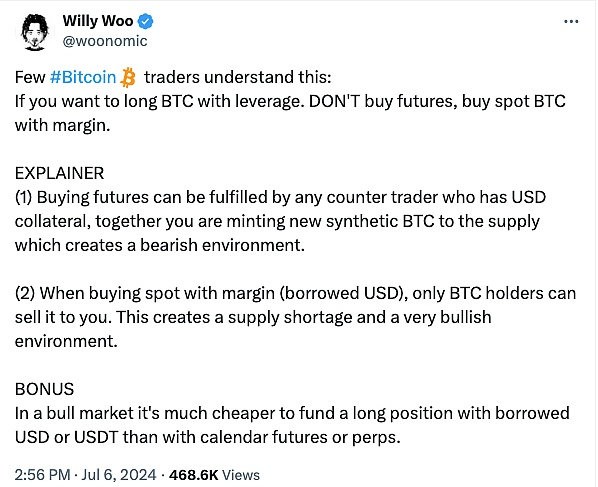
Task: Click the word Views in footer
Action: tap(241, 475)
